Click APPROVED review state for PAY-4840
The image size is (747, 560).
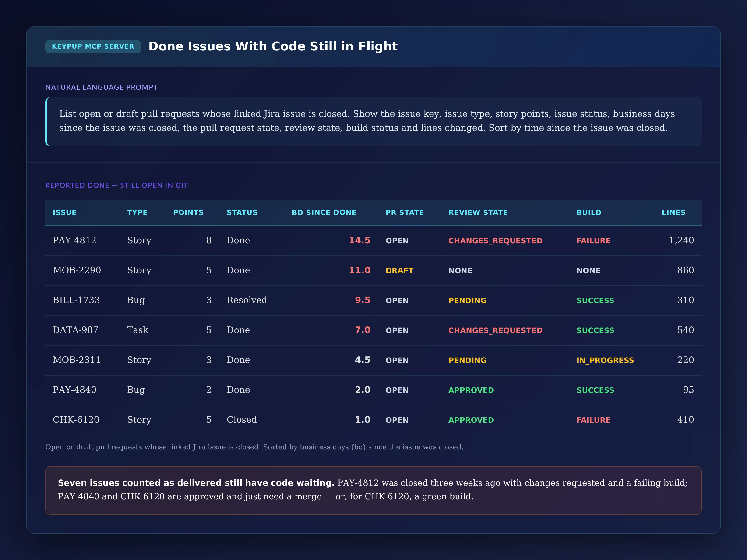471,390
